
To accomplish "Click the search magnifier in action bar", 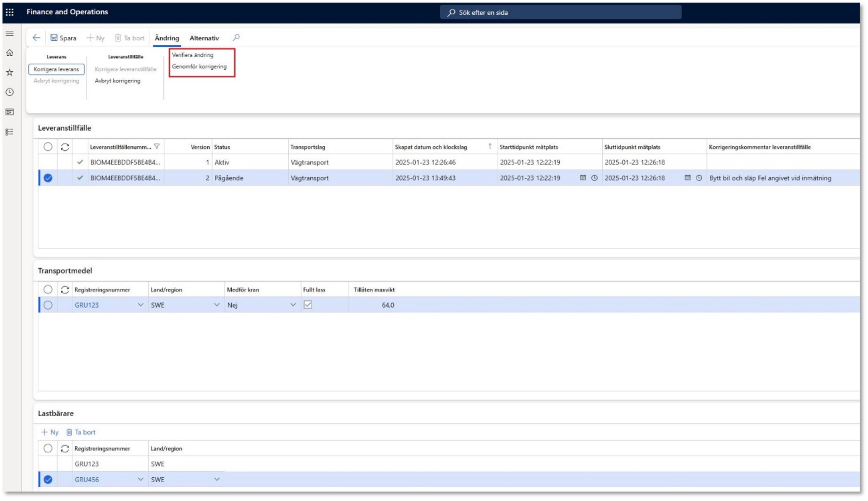I will (x=236, y=38).
